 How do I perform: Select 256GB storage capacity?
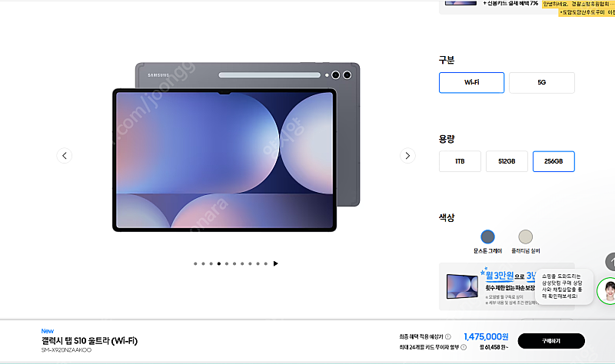553,161
